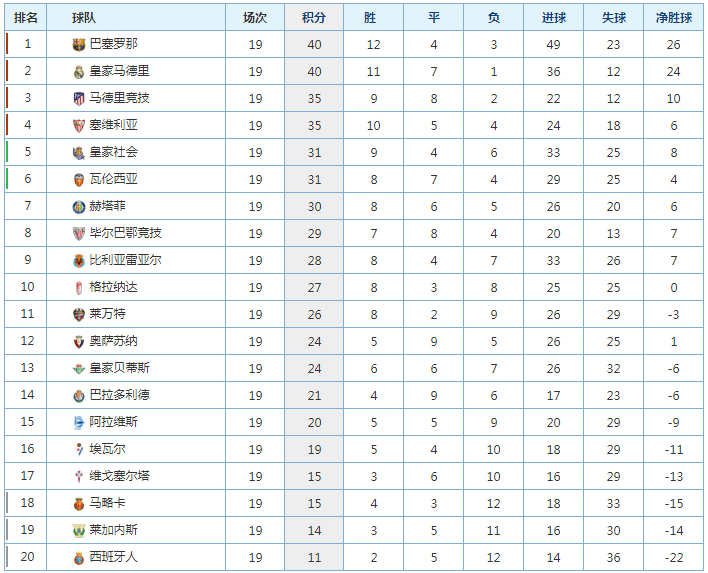Open the 皇家社会 team link
The image size is (708, 573).
point(113,152)
